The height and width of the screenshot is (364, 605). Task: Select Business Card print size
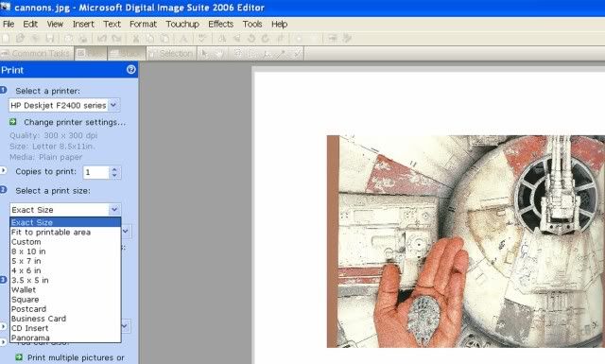pyautogui.click(x=65, y=319)
